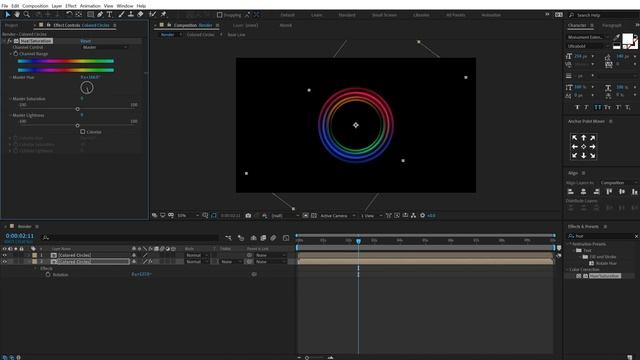The height and width of the screenshot is (360, 640).
Task: Click the fill color swatch in Character
Action: (627, 39)
